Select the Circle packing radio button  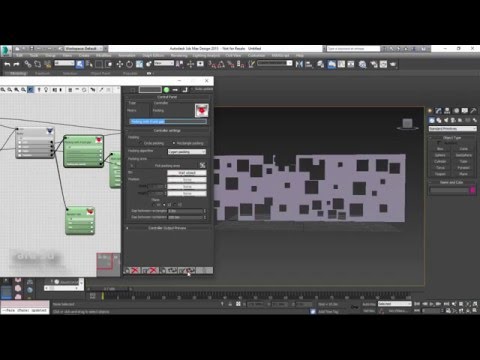(141, 143)
